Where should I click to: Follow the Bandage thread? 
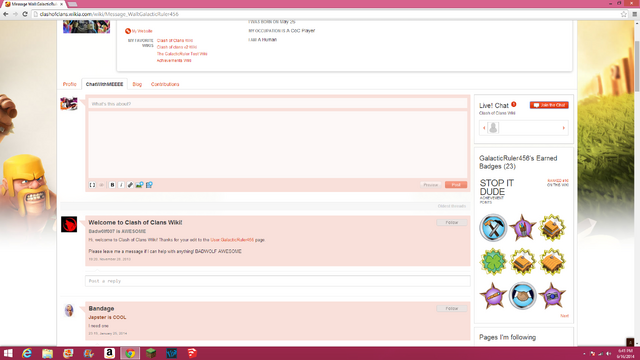click(451, 308)
